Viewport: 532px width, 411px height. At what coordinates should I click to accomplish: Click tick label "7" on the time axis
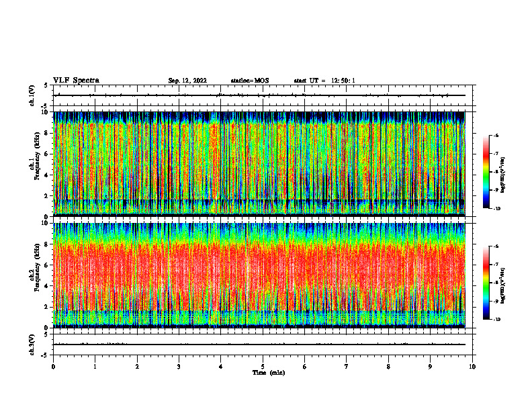tap(347, 367)
